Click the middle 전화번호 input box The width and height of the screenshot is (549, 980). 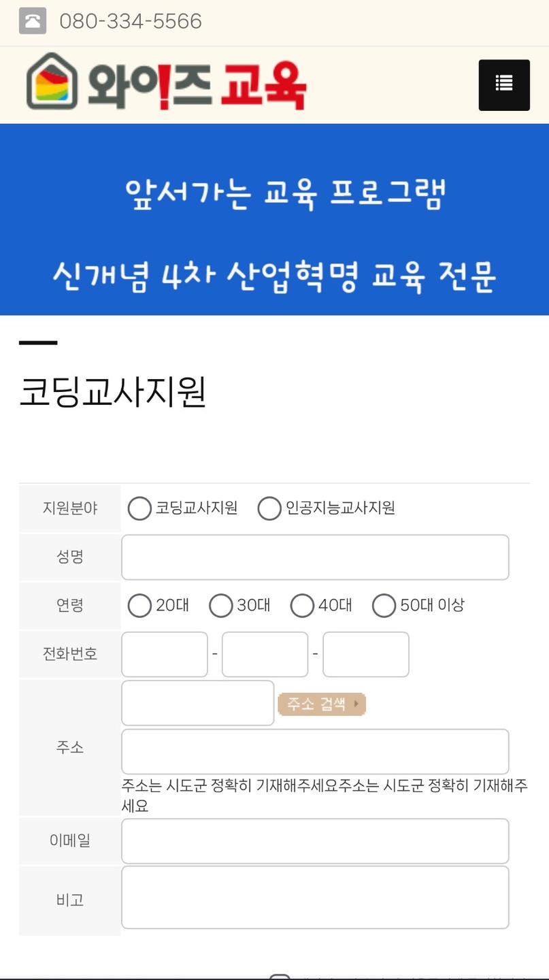click(x=265, y=654)
